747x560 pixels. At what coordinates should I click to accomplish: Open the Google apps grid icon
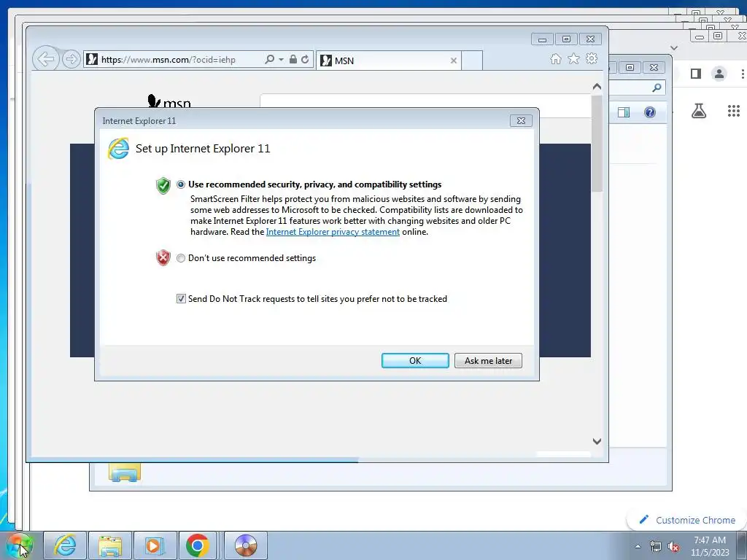(x=734, y=111)
